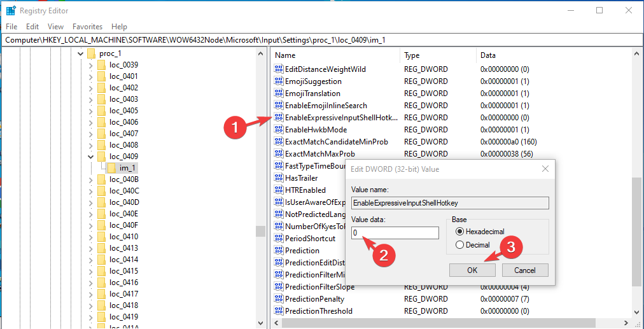
Task: Click the registry path address bar
Action: coord(322,40)
